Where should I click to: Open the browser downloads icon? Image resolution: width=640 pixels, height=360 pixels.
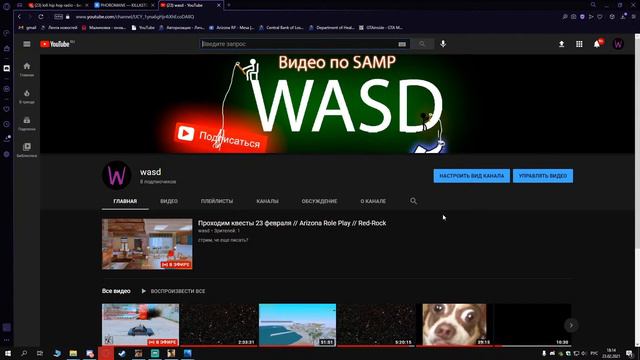pos(624,17)
